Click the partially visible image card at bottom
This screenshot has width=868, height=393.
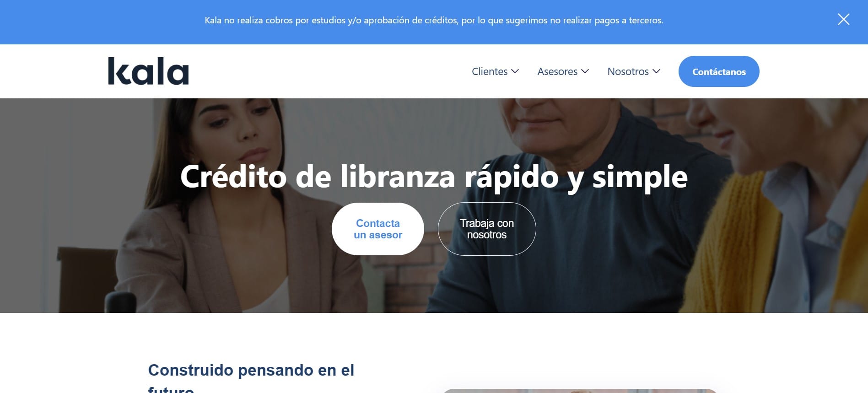tap(580, 391)
